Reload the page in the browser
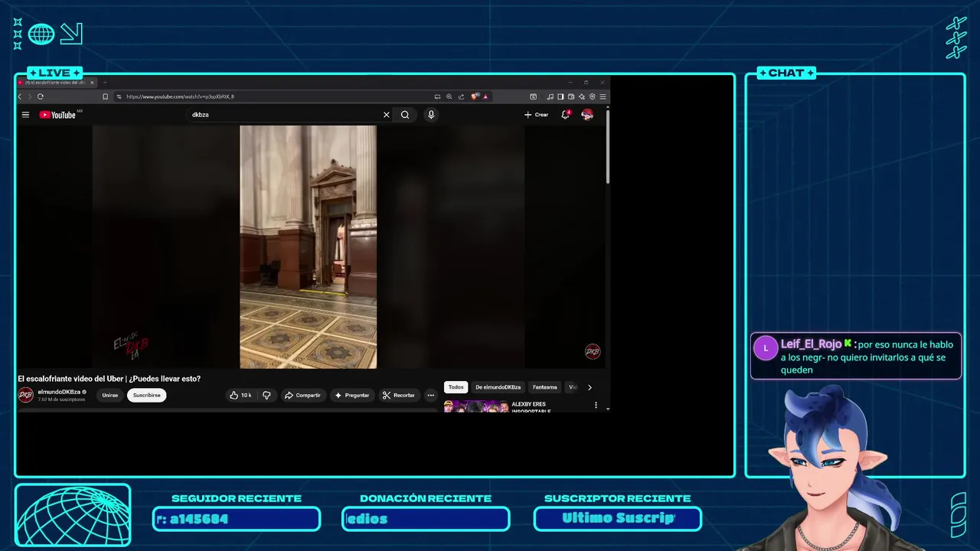Image resolution: width=980 pixels, height=551 pixels. pos(41,96)
